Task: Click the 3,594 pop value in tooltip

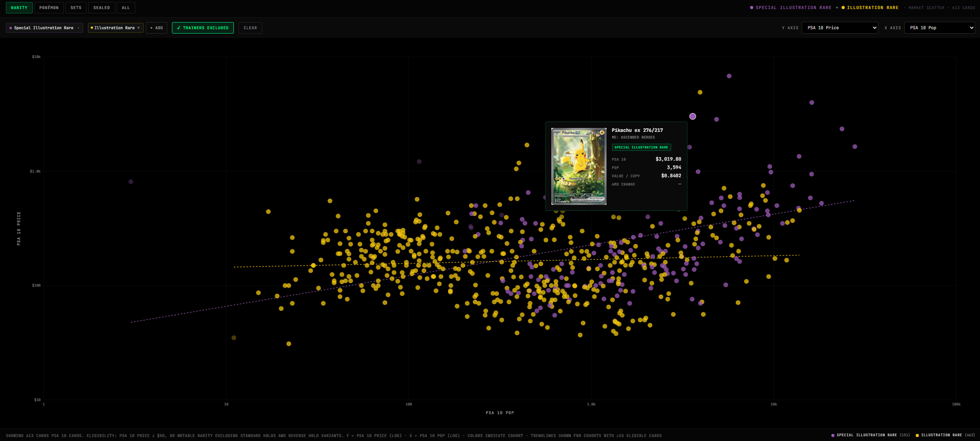Action: (x=674, y=167)
